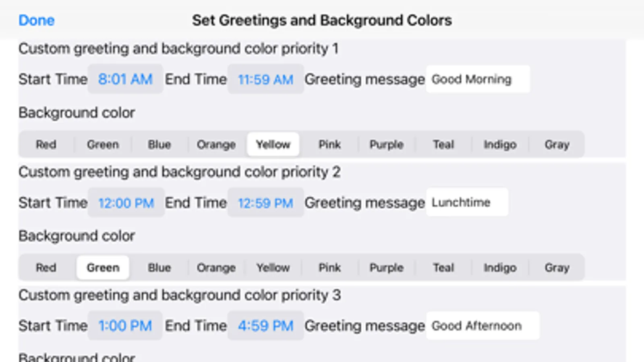
Task: Select Green segment for priority 2
Action: (103, 267)
